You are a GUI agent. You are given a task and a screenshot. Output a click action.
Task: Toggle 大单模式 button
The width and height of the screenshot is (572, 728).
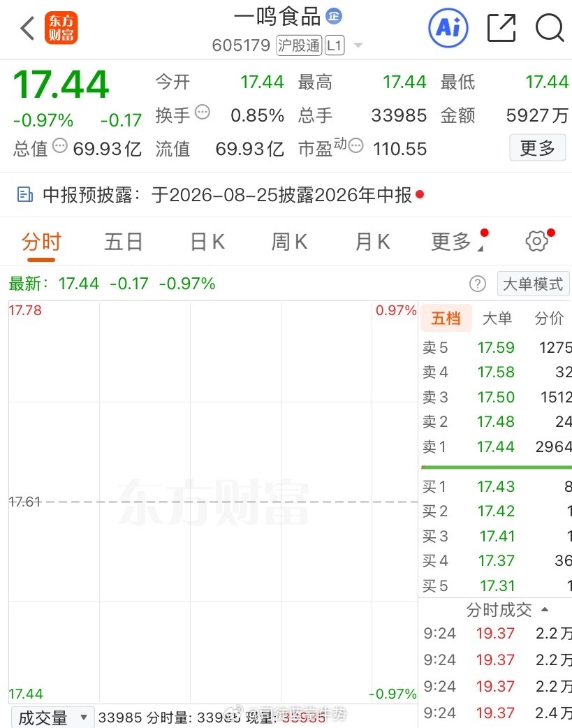point(533,284)
